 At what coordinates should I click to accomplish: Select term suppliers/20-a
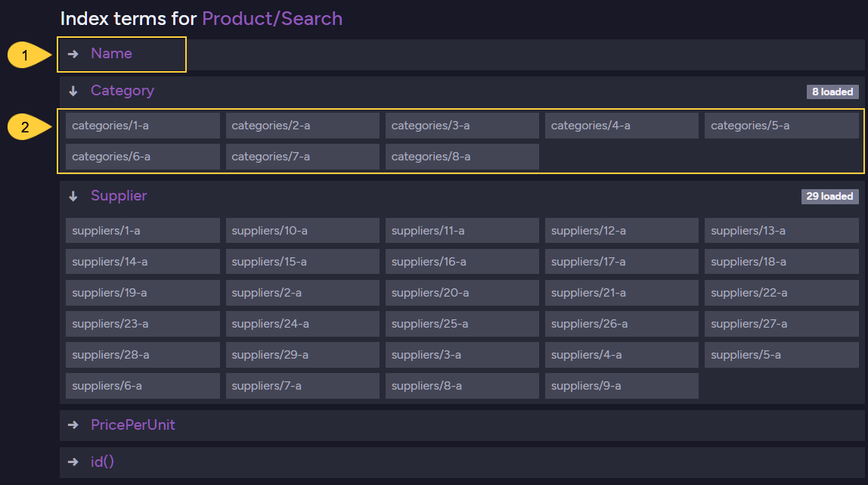pyautogui.click(x=462, y=293)
